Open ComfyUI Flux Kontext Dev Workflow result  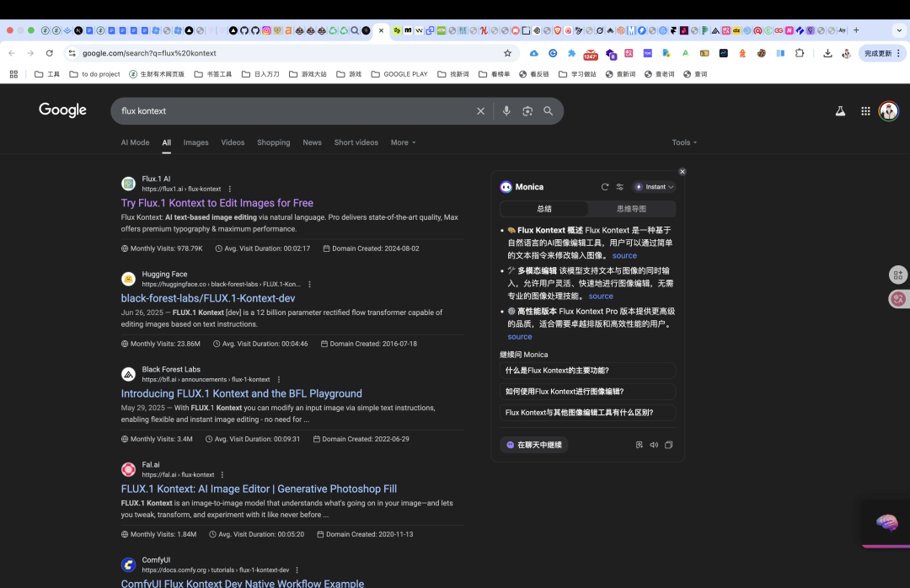tap(243, 583)
